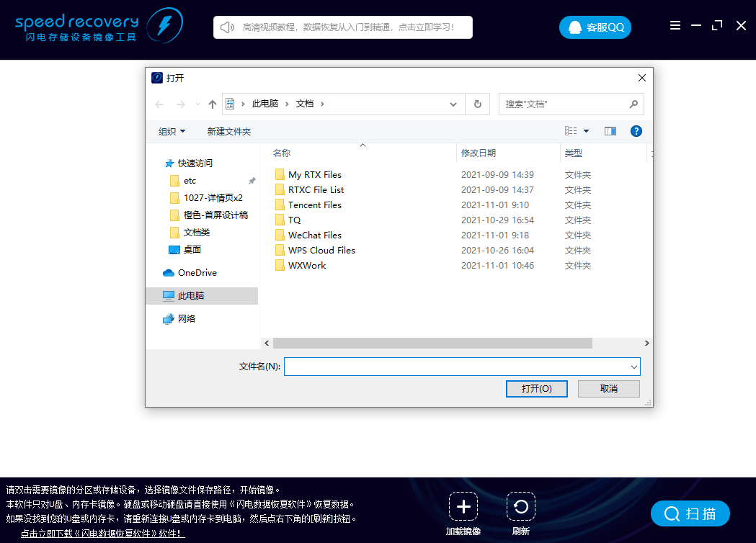This screenshot has width=756, height=543.
Task: Open the 组织 menu
Action: point(172,132)
